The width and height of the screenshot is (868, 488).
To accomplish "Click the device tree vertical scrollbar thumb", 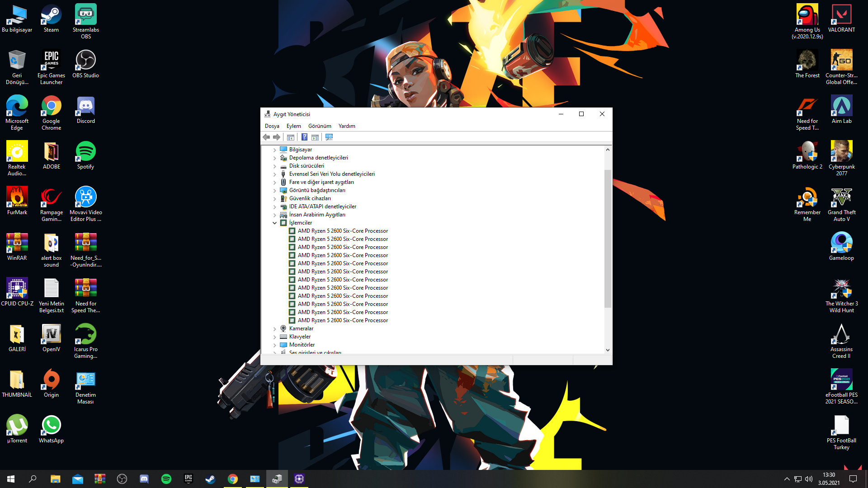I will pyautogui.click(x=608, y=238).
